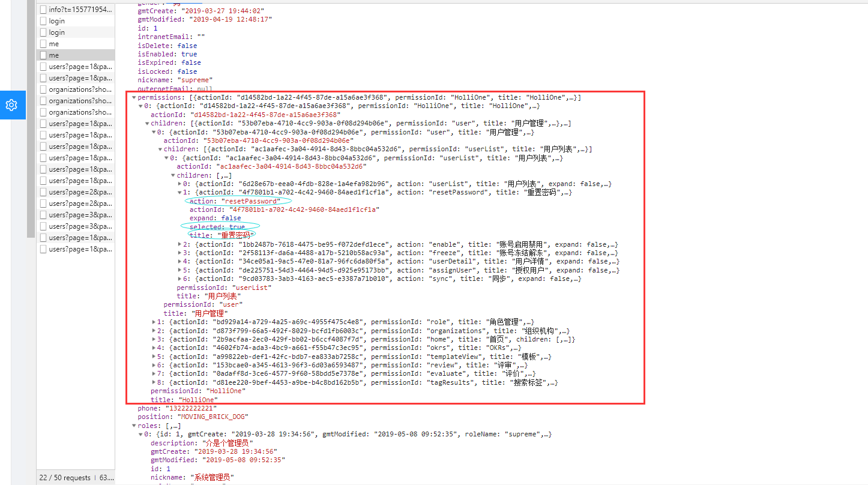Screen dimensions: 868x485
Task: Click the nickname: "系统管理员" line
Action: coord(192,478)
